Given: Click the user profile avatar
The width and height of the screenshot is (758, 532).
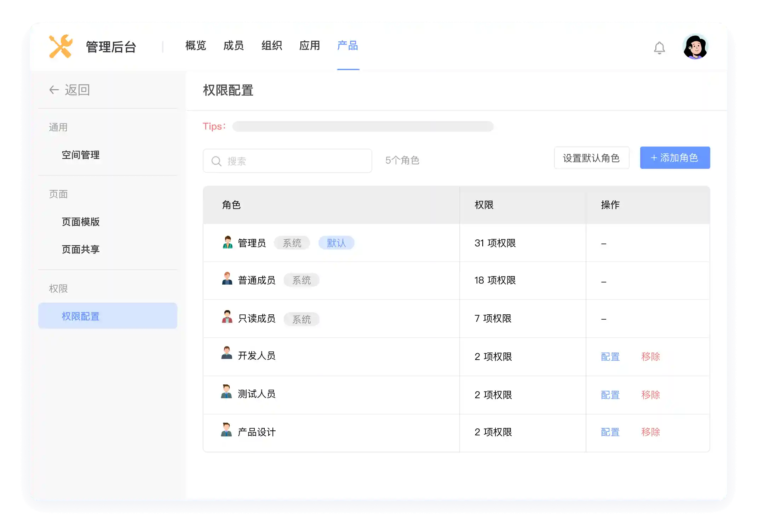Looking at the screenshot, I should pos(695,46).
